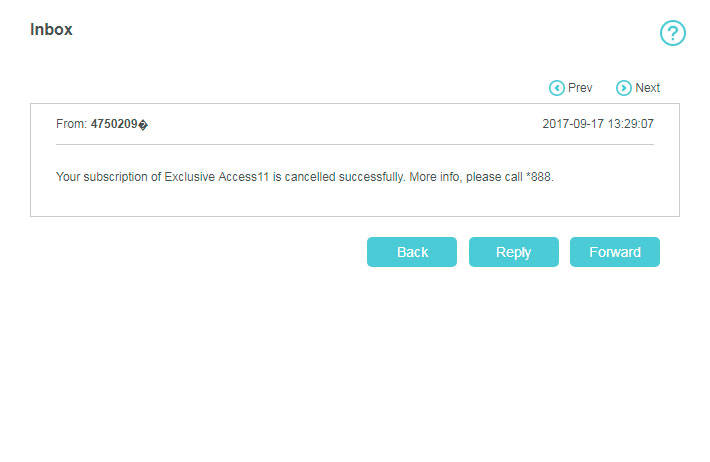The width and height of the screenshot is (710, 462).
Task: Click the message timestamp 2017-09-17 13:29:07
Action: click(x=598, y=124)
